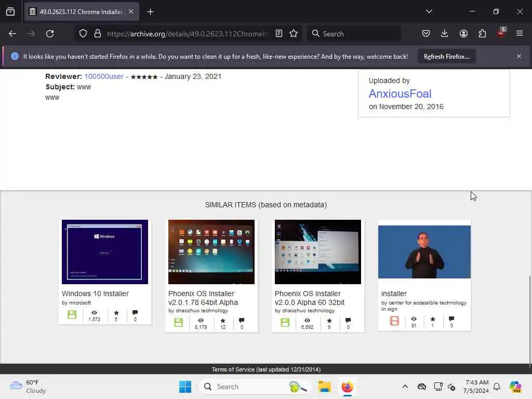The height and width of the screenshot is (399, 532).
Task: Open File Explorer from the taskbar
Action: [x=324, y=387]
